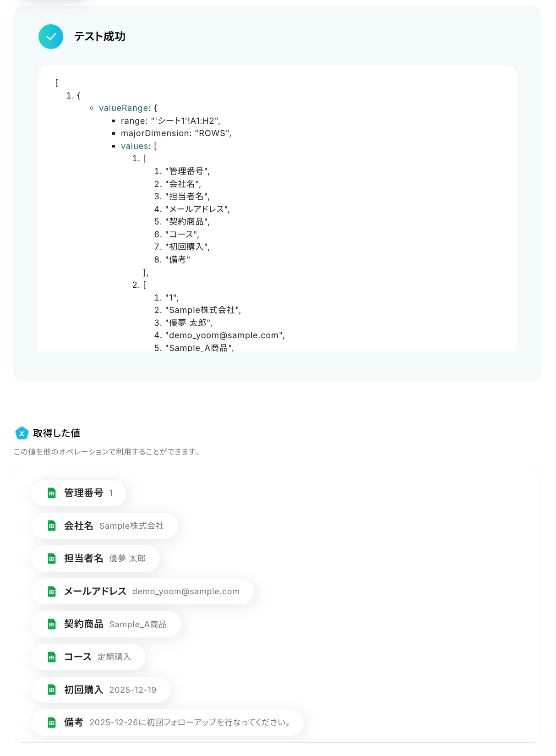Select the 担当者名 優夢 太郎 chip
This screenshot has width=556, height=756.
[x=95, y=559]
